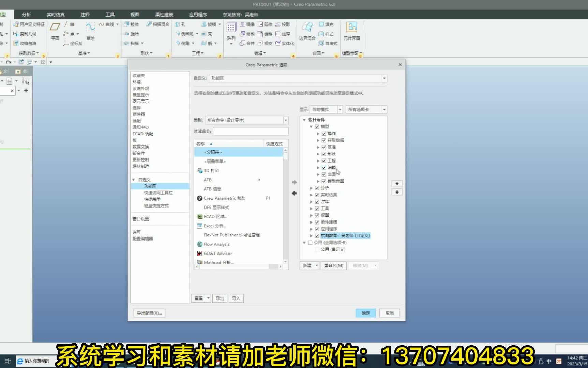This screenshot has height=368, width=588.
Task: Open the 类别 所有命令 dropdown
Action: (286, 120)
